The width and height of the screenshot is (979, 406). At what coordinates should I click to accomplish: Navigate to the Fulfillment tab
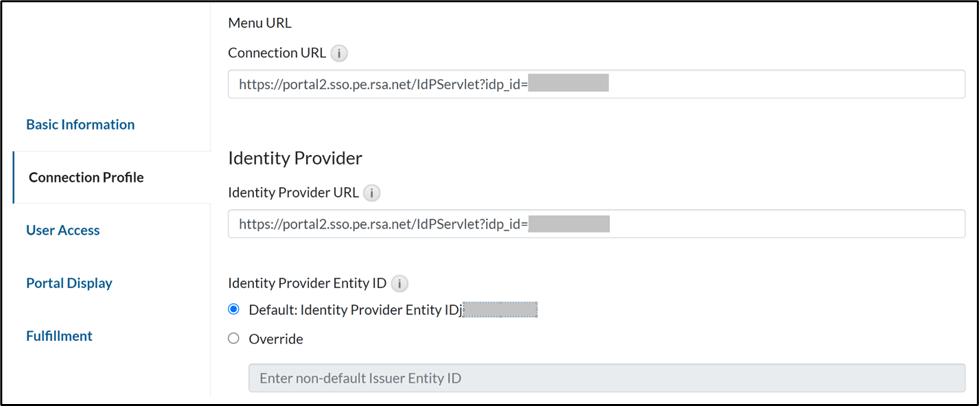tap(59, 336)
